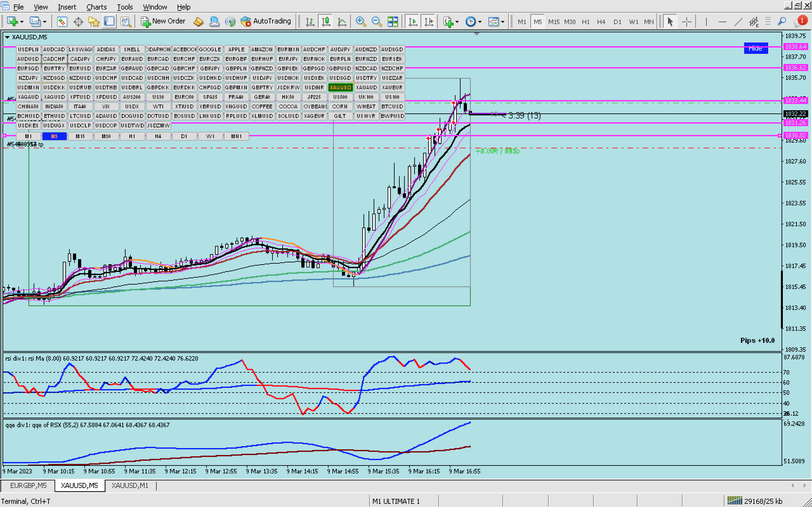Toggle chart shift option
The height and width of the screenshot is (507, 812).
429,22
